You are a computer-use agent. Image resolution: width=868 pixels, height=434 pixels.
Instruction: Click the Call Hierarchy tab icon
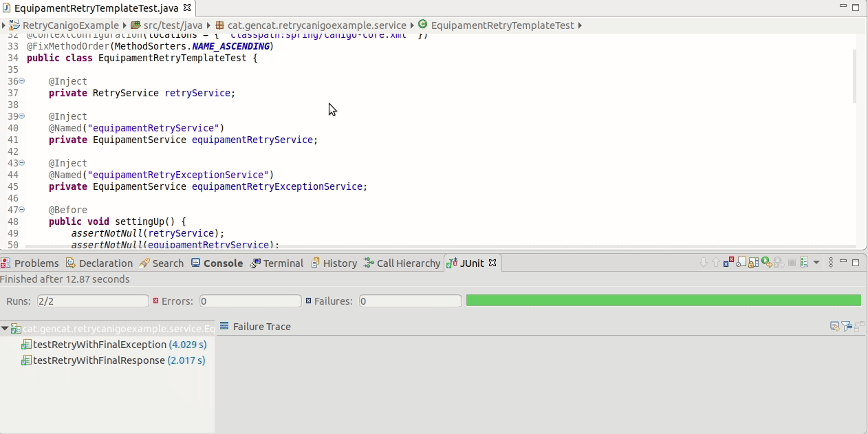(x=369, y=263)
